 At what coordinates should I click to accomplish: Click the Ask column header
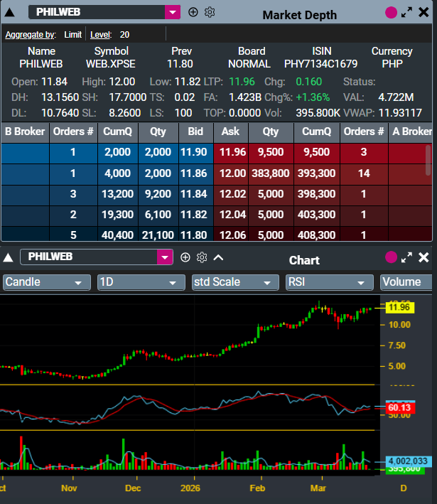tap(231, 132)
